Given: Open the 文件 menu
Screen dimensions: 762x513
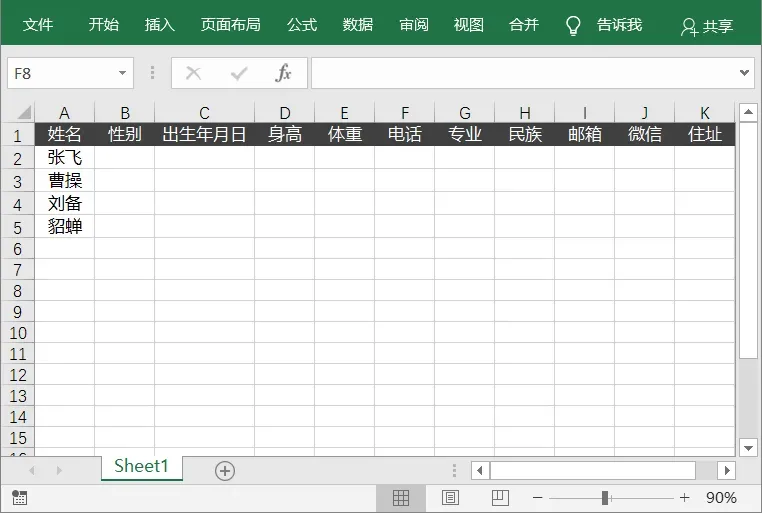Looking at the screenshot, I should point(37,25).
